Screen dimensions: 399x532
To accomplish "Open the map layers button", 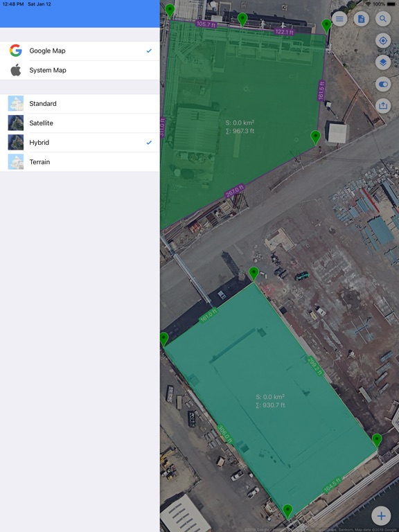I will pyautogui.click(x=383, y=62).
